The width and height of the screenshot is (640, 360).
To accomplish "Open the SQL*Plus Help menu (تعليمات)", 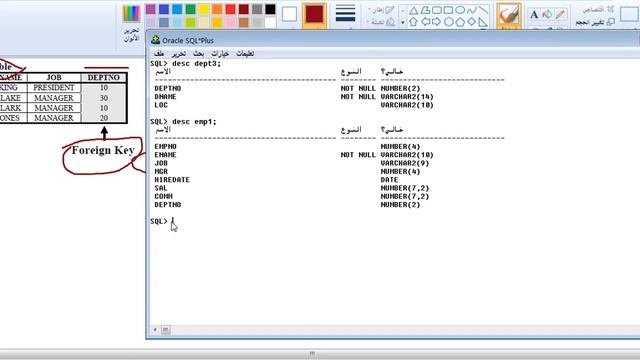I will (x=245, y=53).
